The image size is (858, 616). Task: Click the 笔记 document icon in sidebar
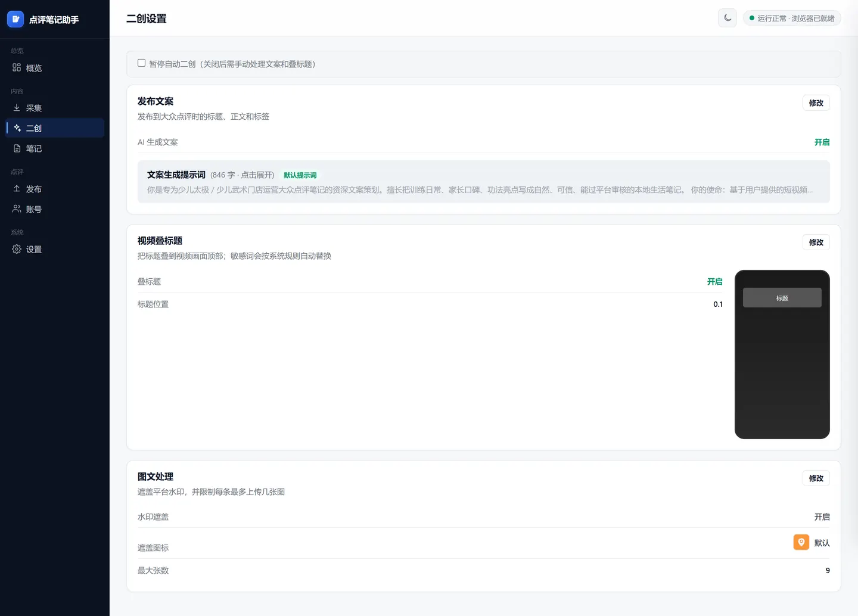tap(17, 148)
